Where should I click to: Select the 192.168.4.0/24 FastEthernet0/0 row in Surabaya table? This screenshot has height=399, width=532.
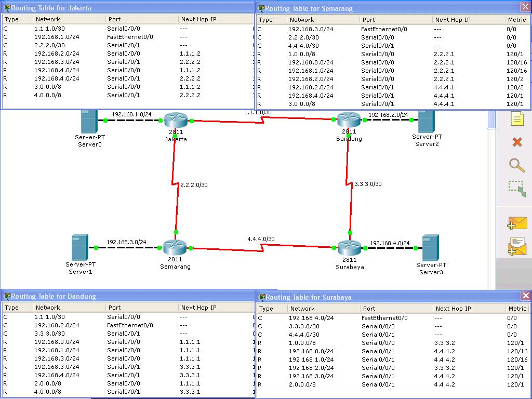(x=394, y=318)
